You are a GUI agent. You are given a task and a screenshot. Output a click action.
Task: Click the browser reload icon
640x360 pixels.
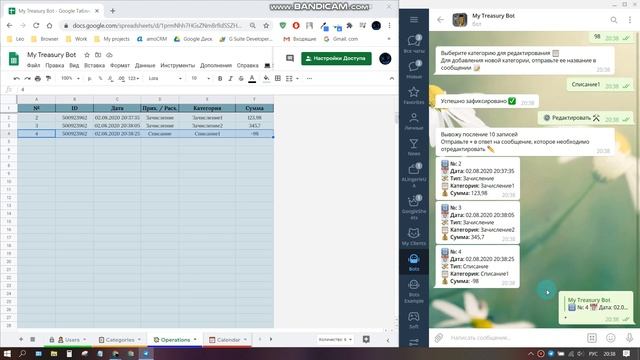tap(36, 25)
